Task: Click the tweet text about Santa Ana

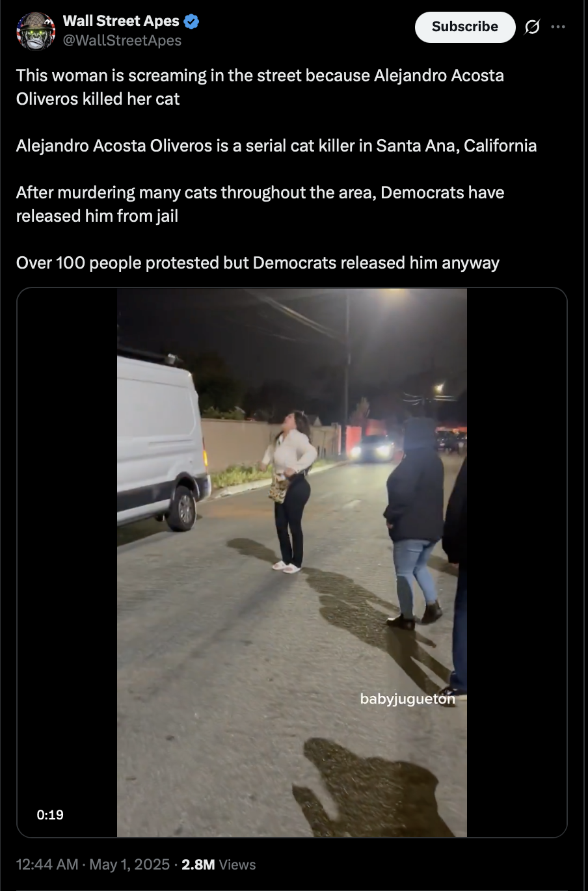Action: tap(276, 145)
